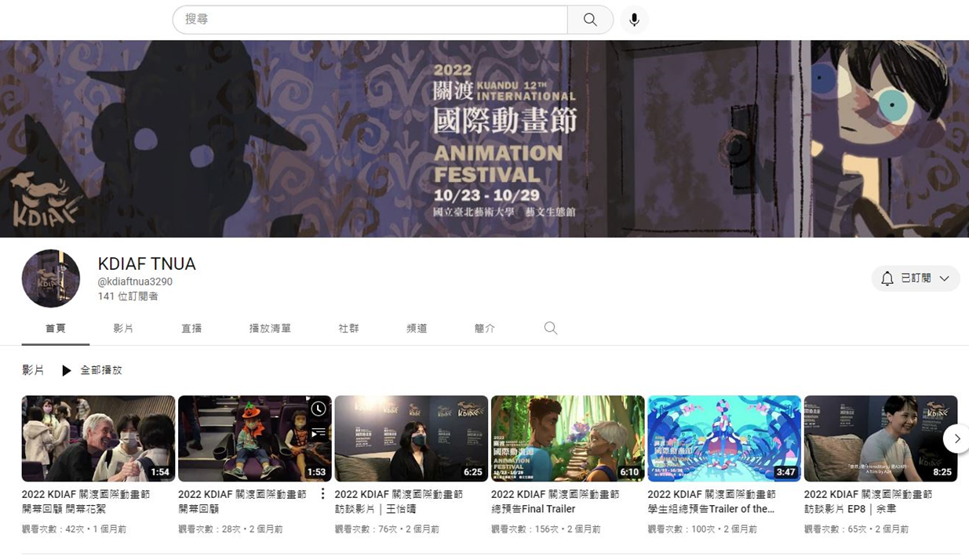
Task: Open the 6:25 王怡晴 interview thumbnail
Action: [411, 438]
